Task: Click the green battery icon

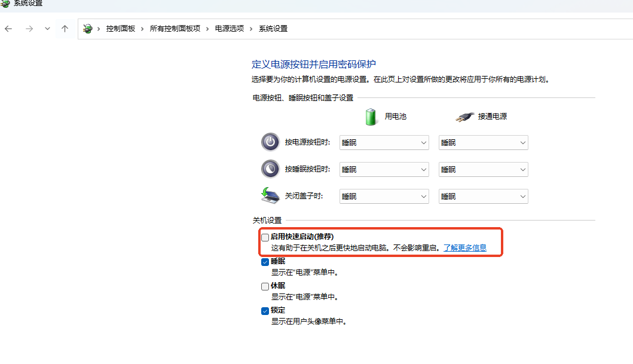Action: click(x=371, y=117)
